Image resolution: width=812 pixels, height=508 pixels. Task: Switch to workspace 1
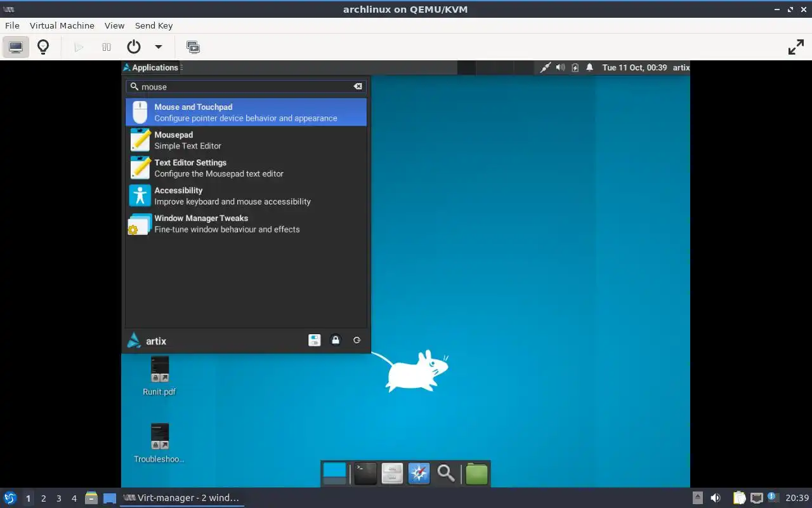click(x=28, y=498)
